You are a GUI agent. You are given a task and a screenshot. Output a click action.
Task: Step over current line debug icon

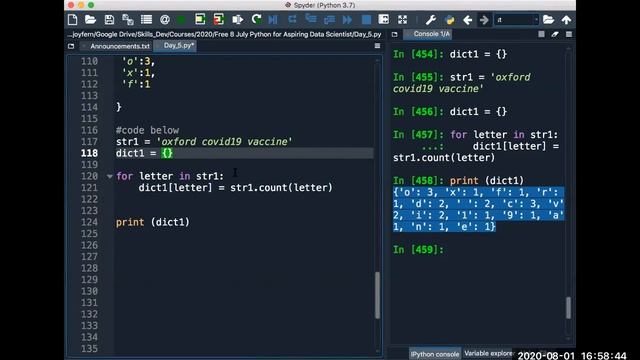coord(292,20)
